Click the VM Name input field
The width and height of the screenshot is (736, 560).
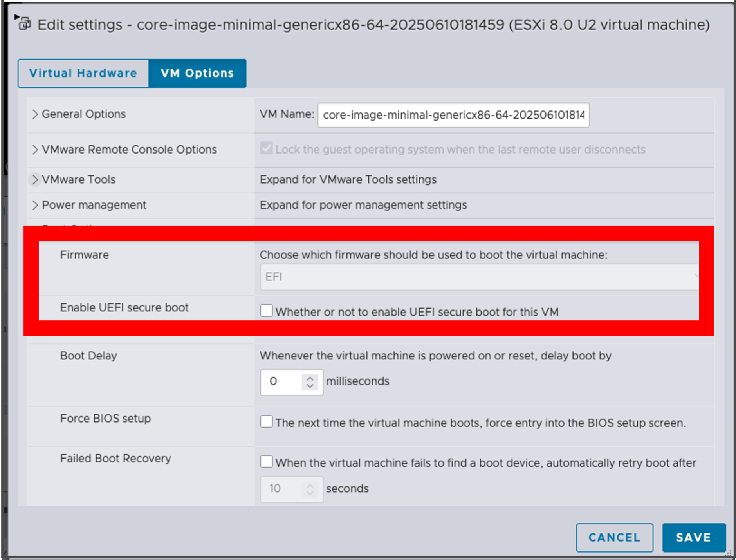click(453, 115)
